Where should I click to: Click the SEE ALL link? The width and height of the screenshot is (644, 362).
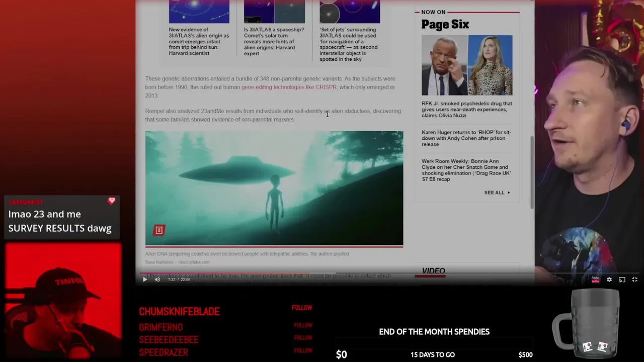click(x=494, y=193)
